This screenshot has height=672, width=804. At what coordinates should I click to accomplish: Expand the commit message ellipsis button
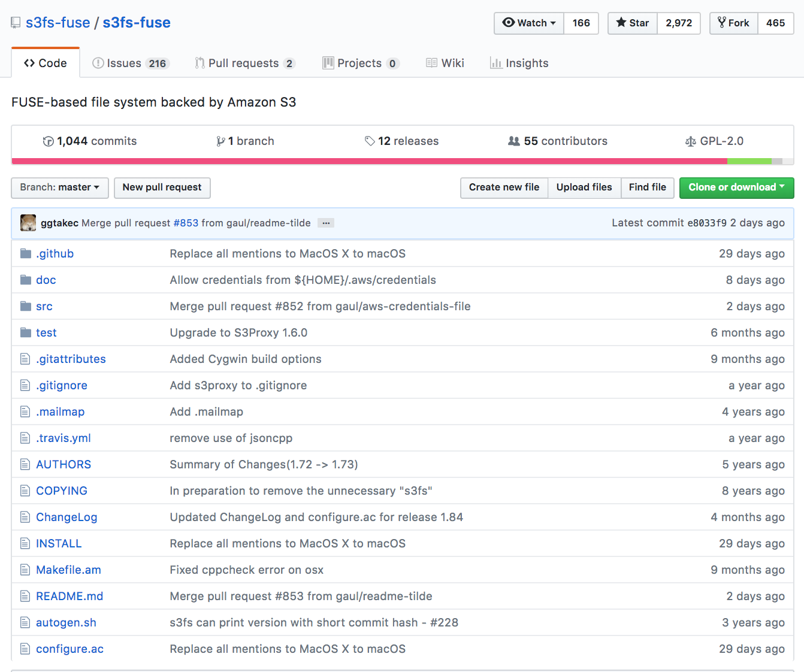pos(326,223)
